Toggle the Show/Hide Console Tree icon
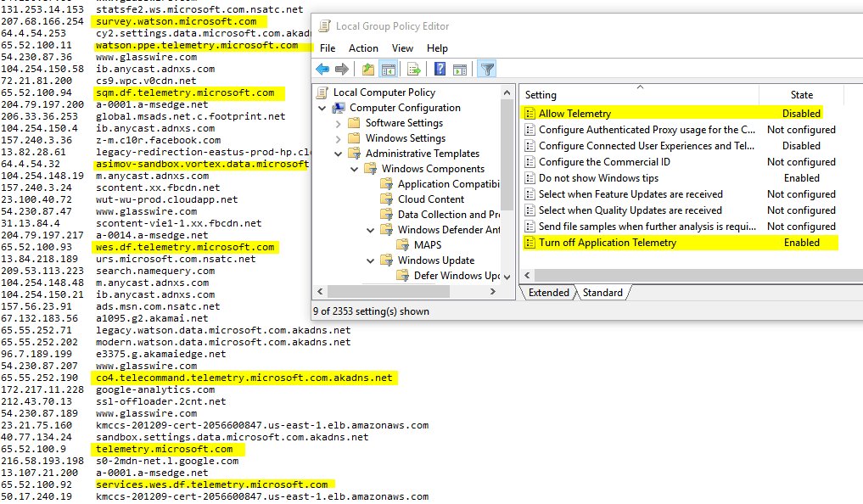The image size is (863, 504). (388, 69)
